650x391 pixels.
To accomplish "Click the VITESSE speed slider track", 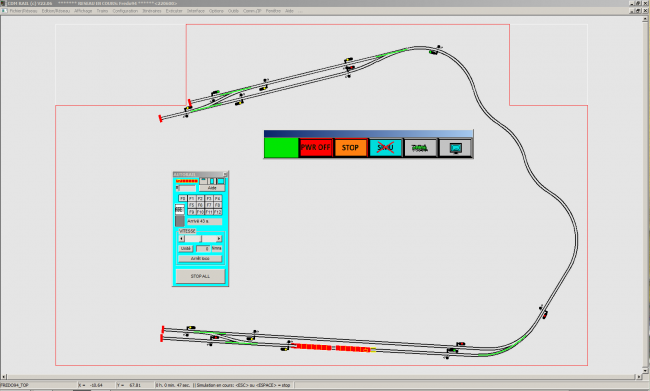I will point(200,239).
